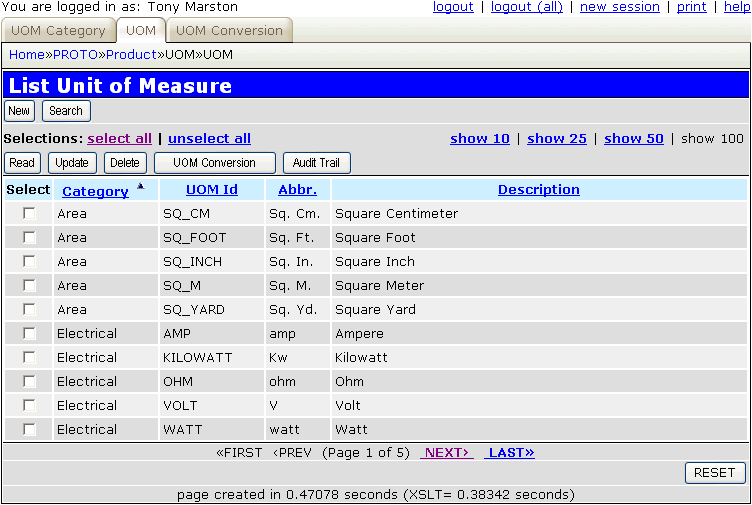This screenshot has height=505, width=752.
Task: Select the checkbox for the AMP row
Action: click(x=29, y=334)
